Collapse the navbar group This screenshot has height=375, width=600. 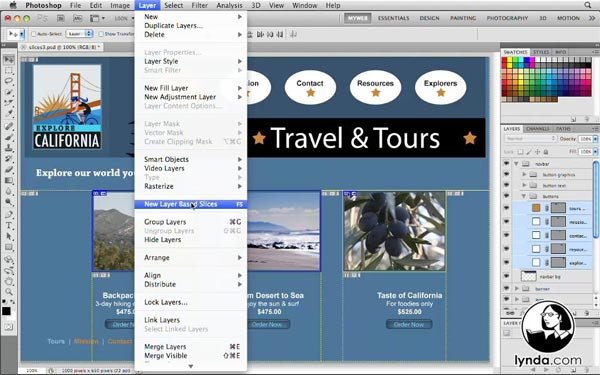(516, 163)
